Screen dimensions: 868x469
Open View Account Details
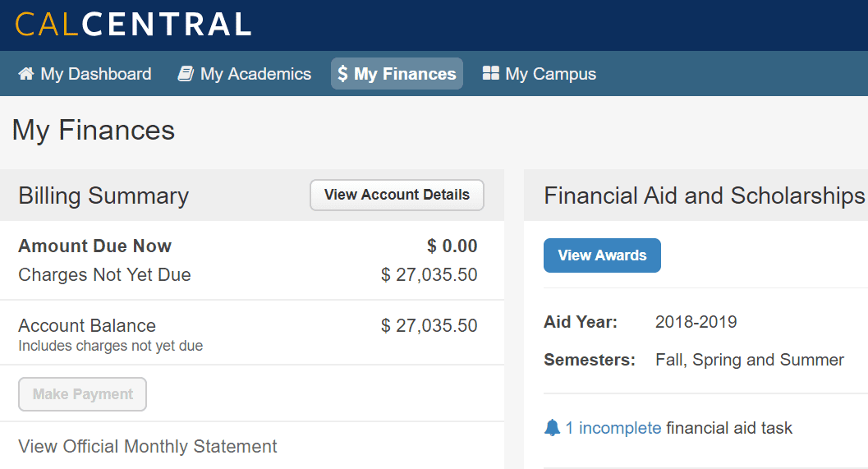point(397,195)
